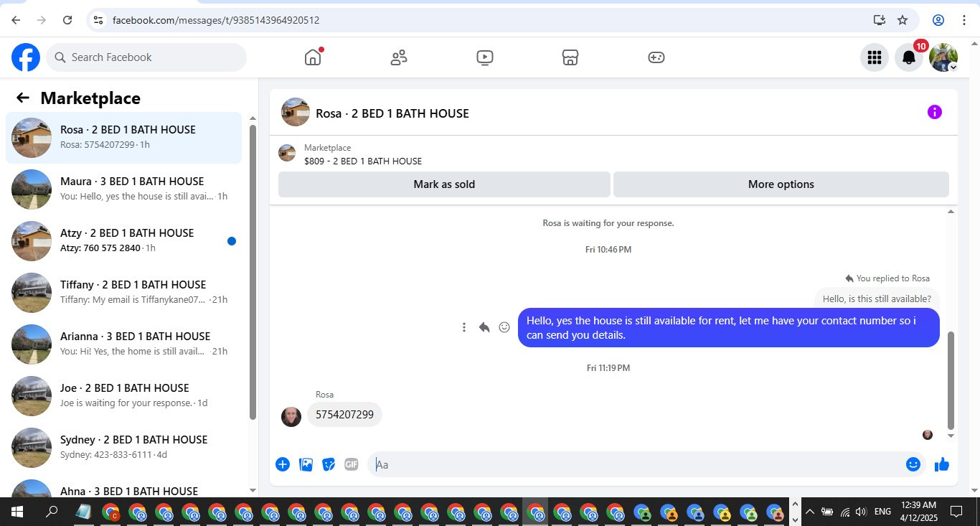Mark the listing as sold

click(x=444, y=184)
